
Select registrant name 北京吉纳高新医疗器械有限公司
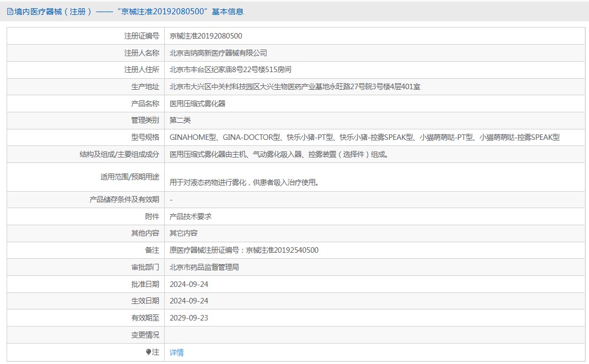(x=218, y=53)
